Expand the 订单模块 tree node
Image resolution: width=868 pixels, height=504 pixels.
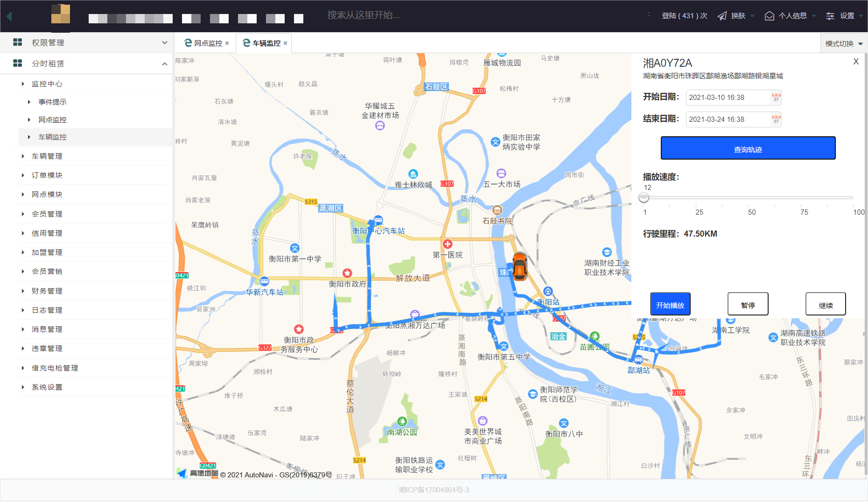(x=22, y=175)
